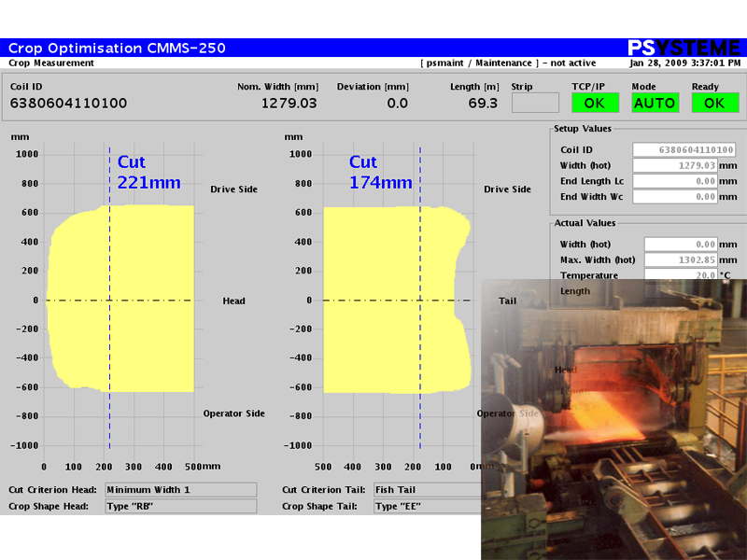The height and width of the screenshot is (560, 747).
Task: Click the psmaint / Maintenance login status text
Action: [x=508, y=63]
